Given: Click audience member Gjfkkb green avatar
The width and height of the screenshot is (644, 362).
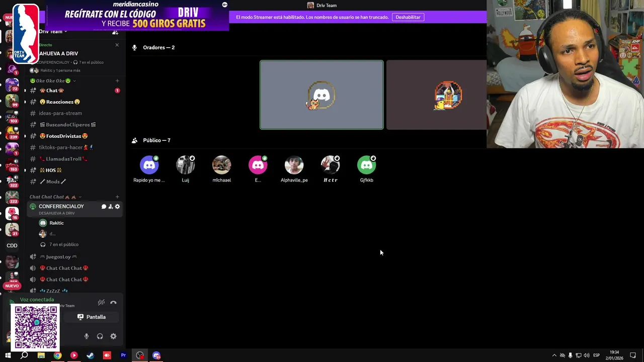Looking at the screenshot, I should point(366,165).
